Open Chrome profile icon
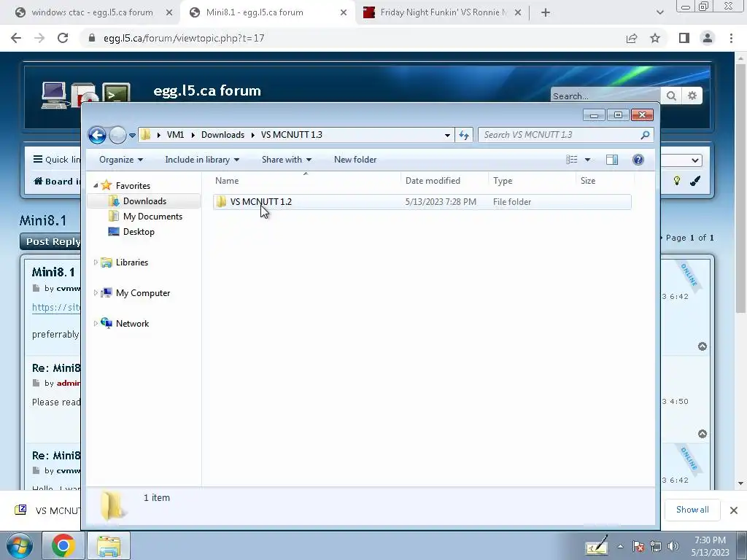747x560 pixels. (708, 38)
